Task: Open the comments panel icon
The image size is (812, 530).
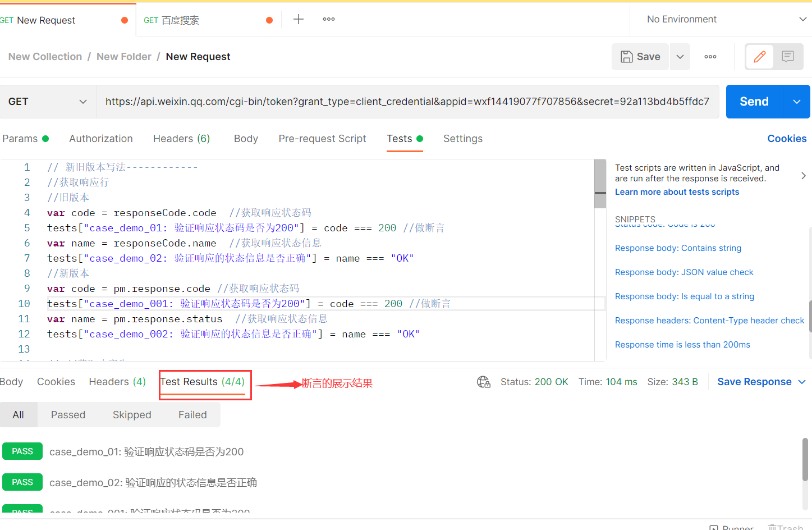Action: click(x=788, y=57)
